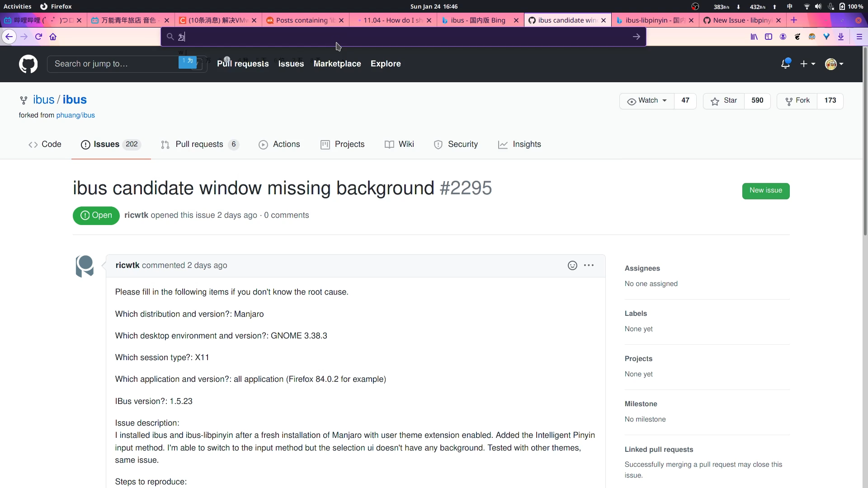Click the 590 stargazers count
This screenshot has height=488, width=868.
pos(757,101)
